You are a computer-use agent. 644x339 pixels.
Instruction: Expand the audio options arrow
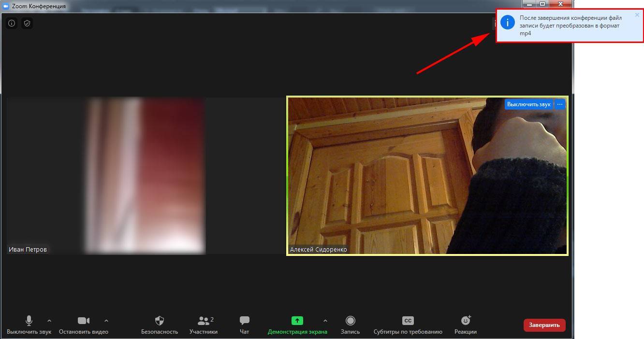tap(49, 321)
